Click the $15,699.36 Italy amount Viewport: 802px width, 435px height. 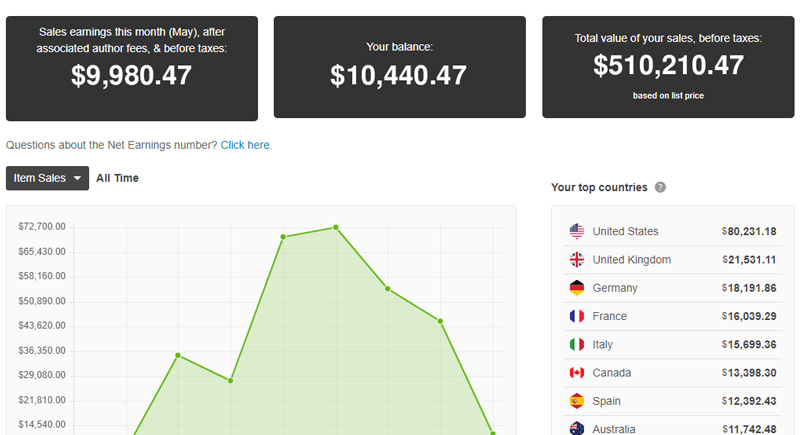click(749, 344)
